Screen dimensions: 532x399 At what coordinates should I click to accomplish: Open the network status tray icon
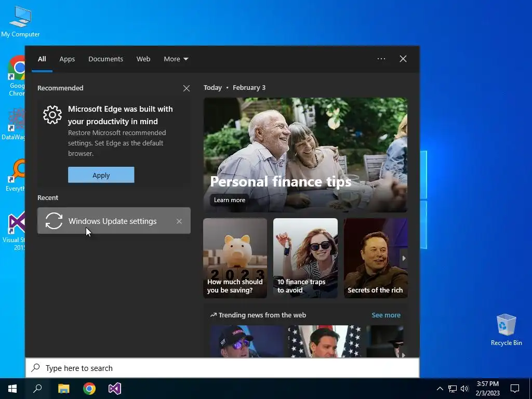tap(453, 389)
